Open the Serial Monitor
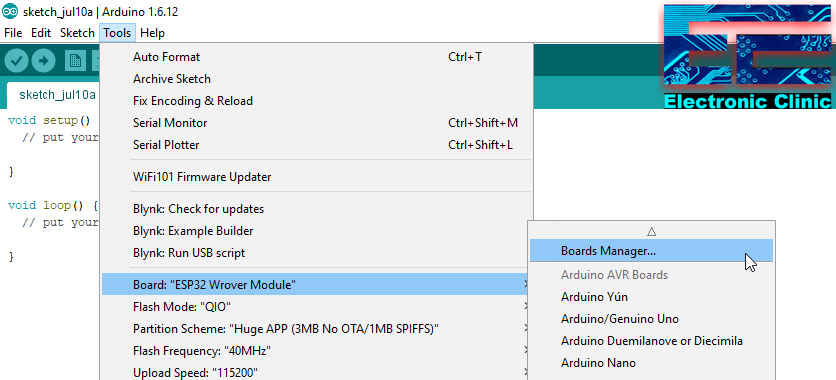This screenshot has width=836, height=380. tap(317, 123)
